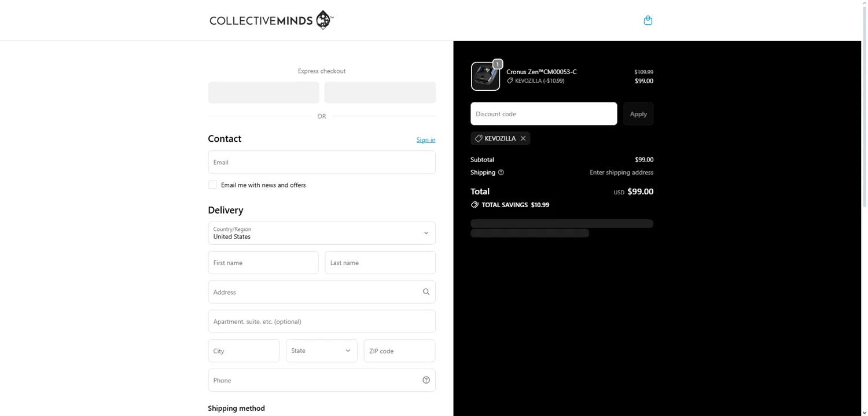
Task: Click the Cronus Zen CM00053-C product name
Action: click(542, 72)
